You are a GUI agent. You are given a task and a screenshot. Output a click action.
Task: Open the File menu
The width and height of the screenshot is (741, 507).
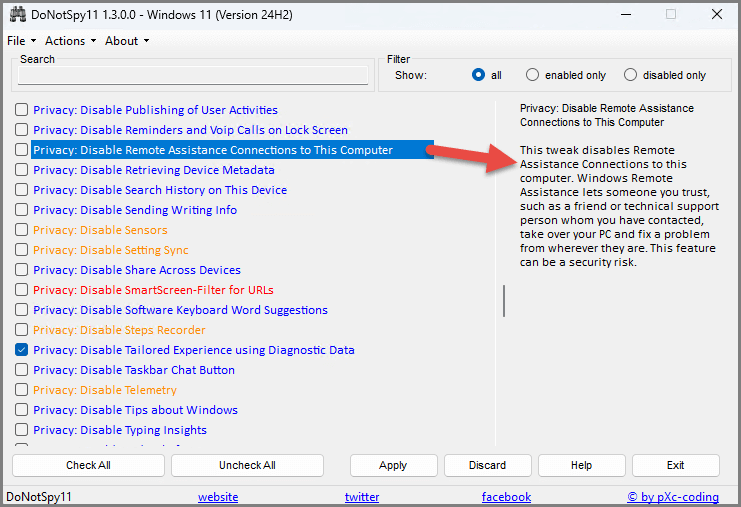[x=20, y=41]
